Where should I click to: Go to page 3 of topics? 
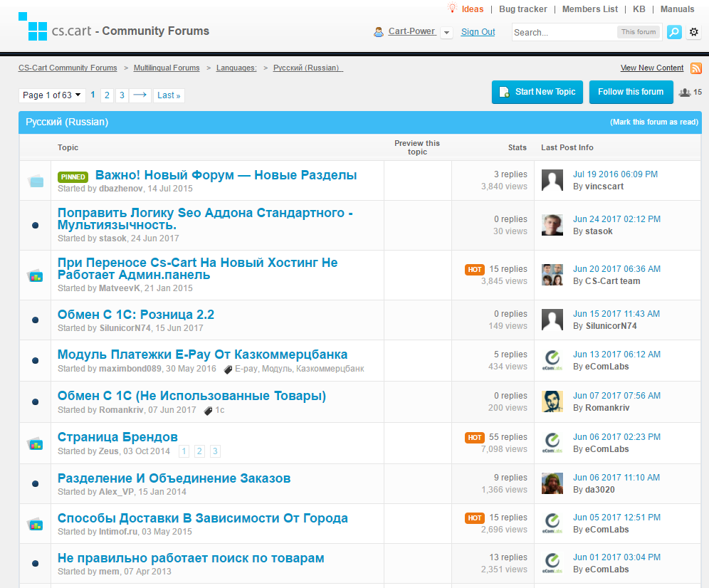click(122, 95)
